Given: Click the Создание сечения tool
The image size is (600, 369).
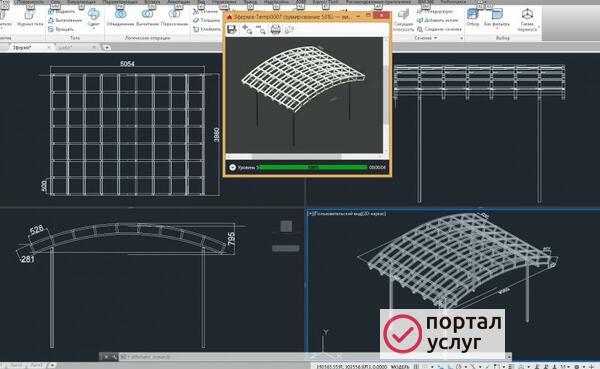Looking at the screenshot, I should (439, 29).
